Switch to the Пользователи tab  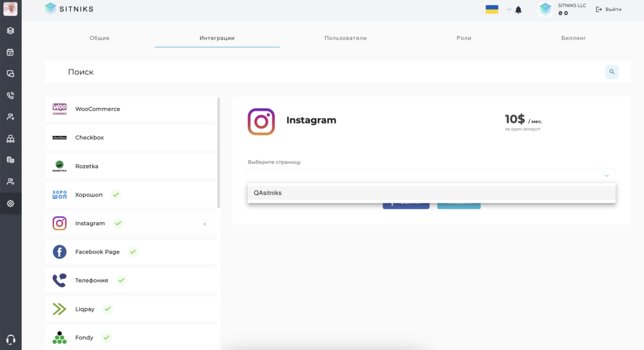[x=345, y=38]
